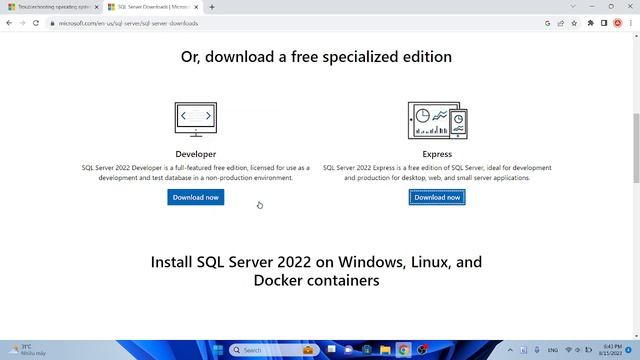
Task: Click the scrollbar up arrow
Action: (636, 36)
